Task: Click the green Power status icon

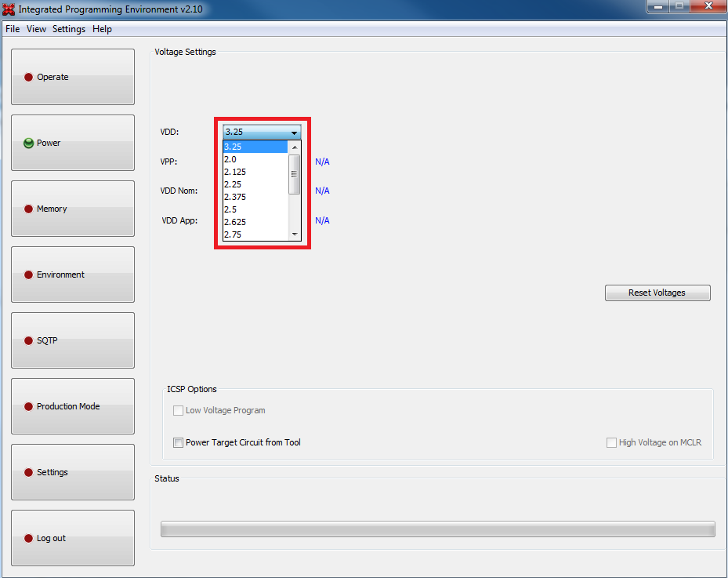Action: tap(28, 143)
